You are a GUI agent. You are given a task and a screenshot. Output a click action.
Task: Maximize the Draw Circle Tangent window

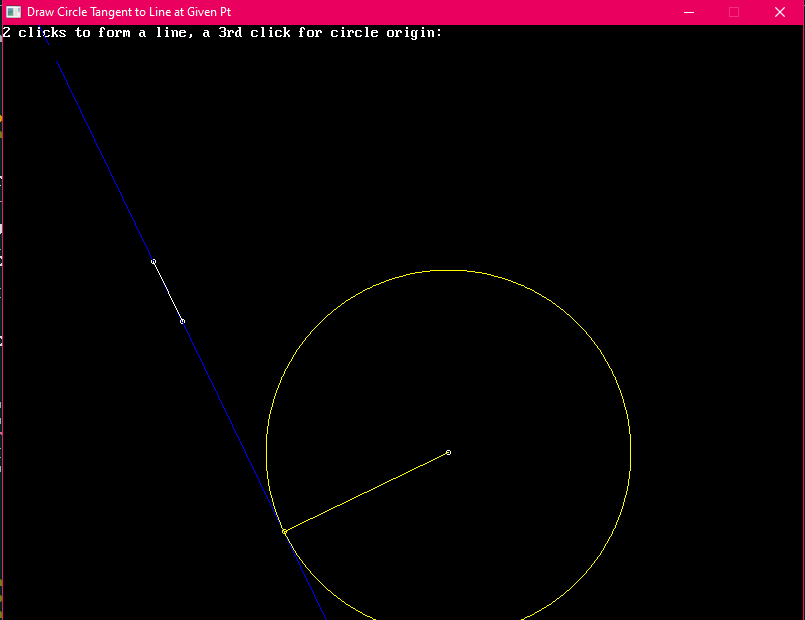[x=734, y=12]
